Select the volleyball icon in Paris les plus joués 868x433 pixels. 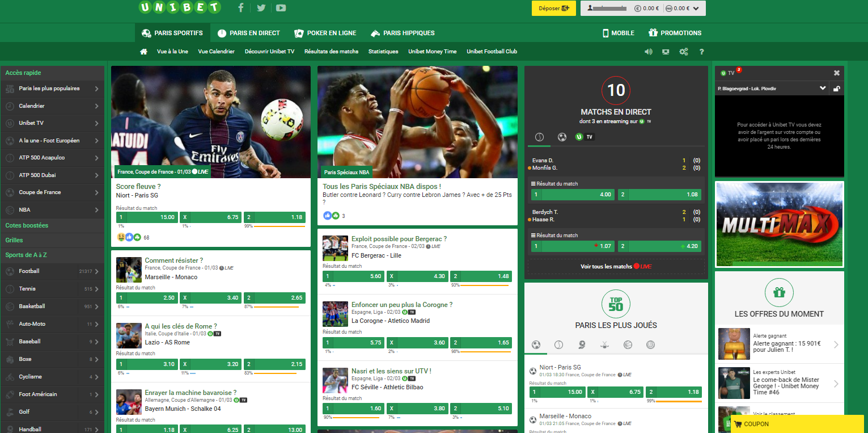650,344
